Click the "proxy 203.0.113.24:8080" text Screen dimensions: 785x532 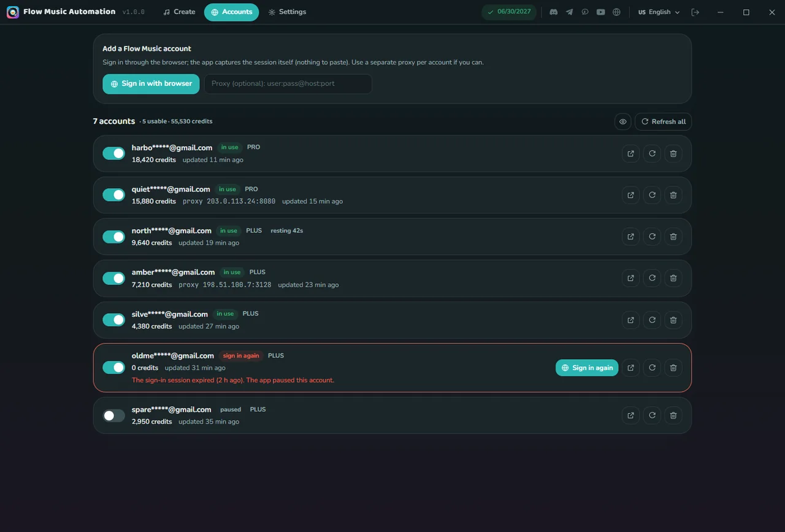(x=229, y=202)
